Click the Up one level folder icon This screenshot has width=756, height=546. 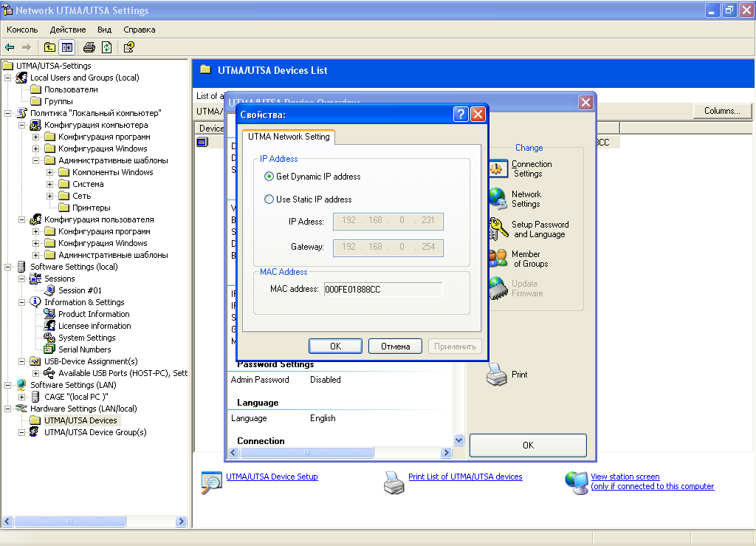(x=49, y=47)
